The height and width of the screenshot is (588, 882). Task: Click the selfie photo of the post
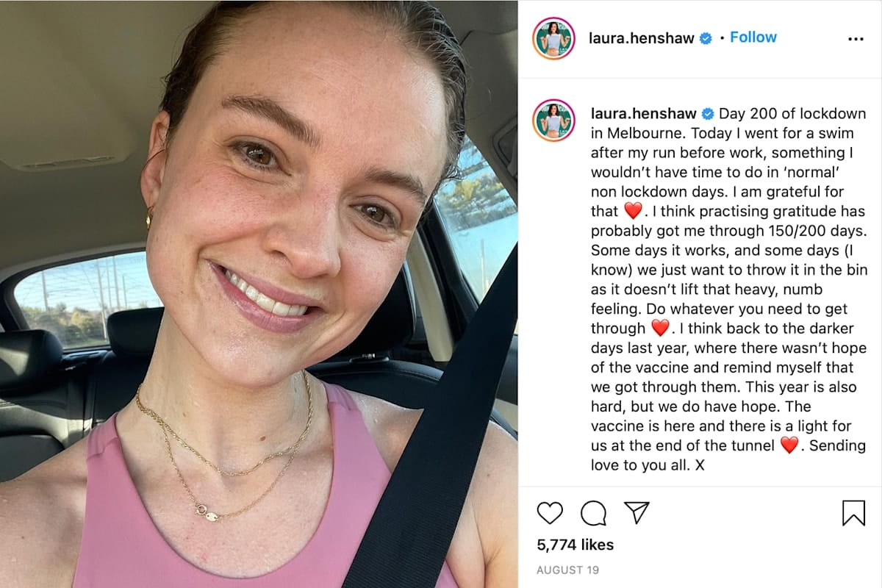coord(259,294)
